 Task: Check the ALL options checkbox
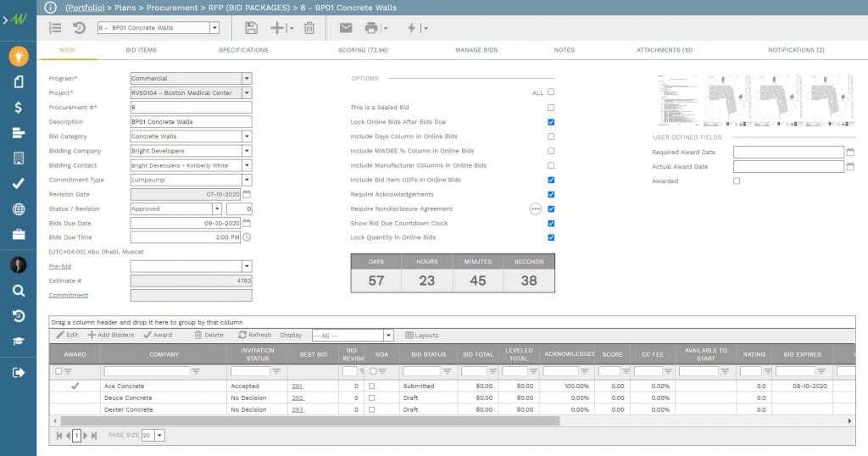click(551, 92)
